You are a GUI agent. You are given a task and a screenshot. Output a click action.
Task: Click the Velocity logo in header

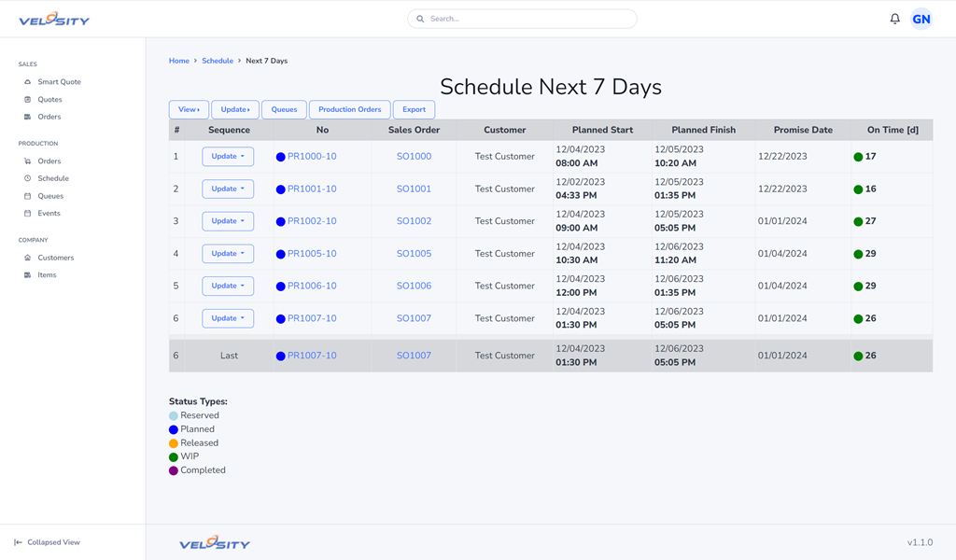pyautogui.click(x=54, y=19)
